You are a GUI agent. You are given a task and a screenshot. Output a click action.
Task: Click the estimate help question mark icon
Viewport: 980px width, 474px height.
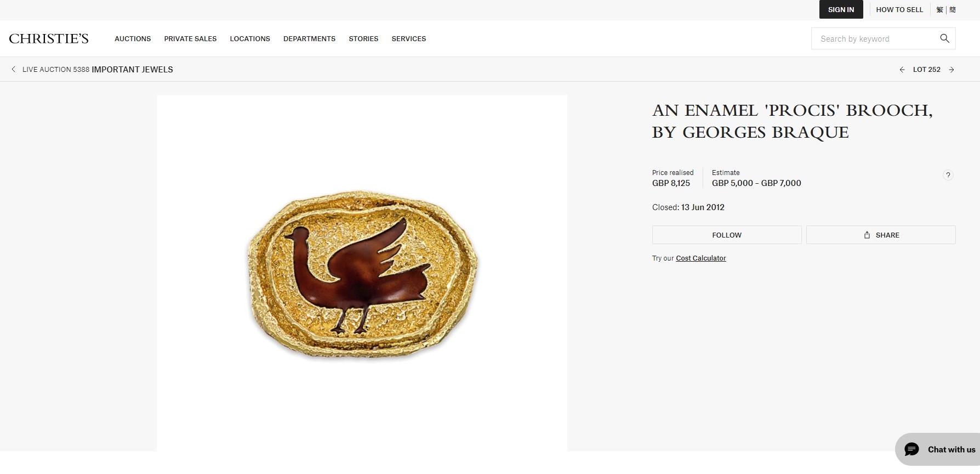[x=948, y=175]
